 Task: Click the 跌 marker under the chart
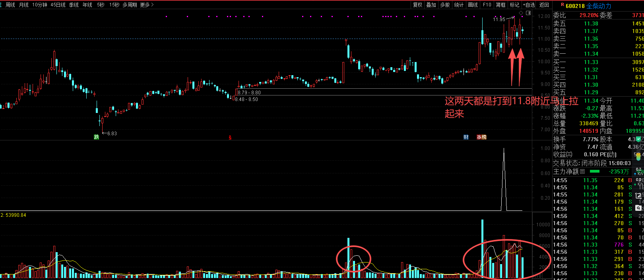tap(96, 137)
